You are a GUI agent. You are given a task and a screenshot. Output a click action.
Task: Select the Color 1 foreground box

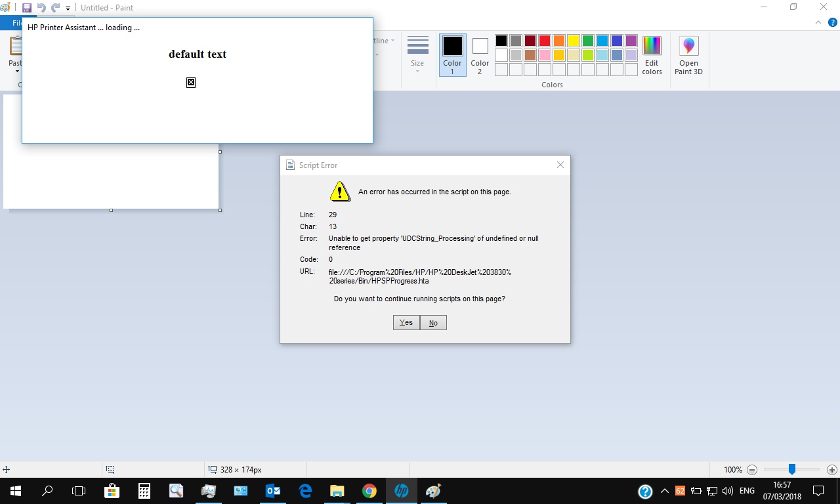[452, 54]
